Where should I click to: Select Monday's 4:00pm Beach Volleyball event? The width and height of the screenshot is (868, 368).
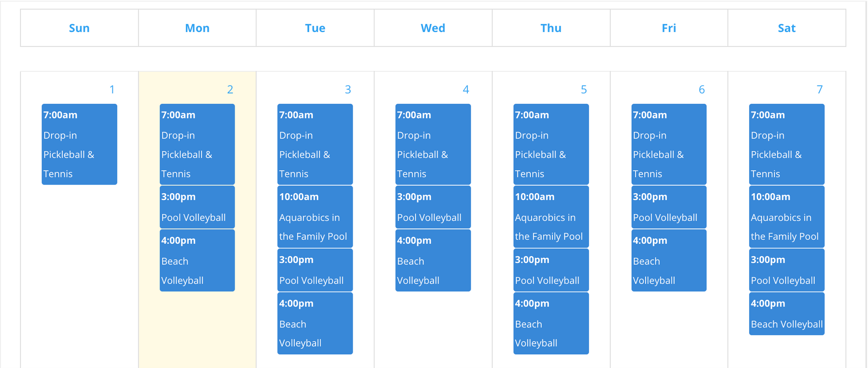click(x=197, y=261)
